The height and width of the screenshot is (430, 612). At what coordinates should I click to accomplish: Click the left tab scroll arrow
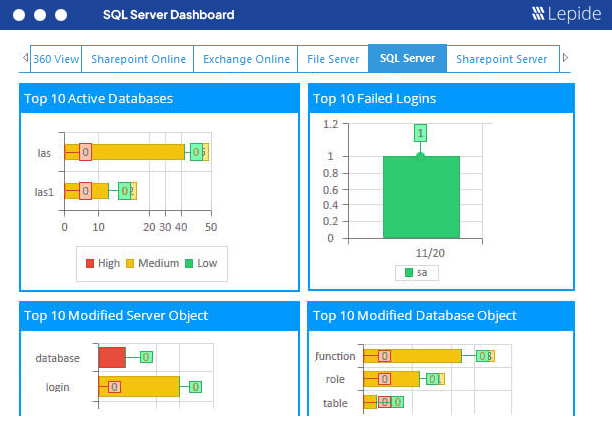coord(25,58)
